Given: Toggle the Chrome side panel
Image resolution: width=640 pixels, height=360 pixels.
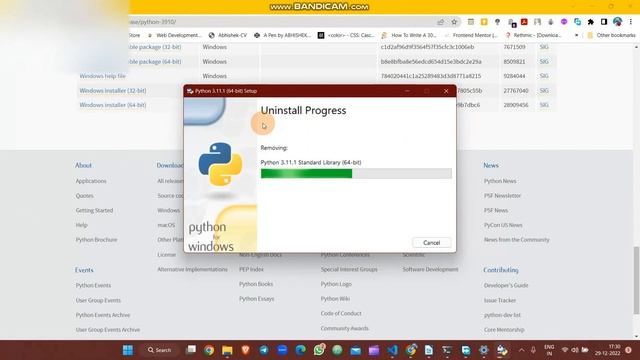Looking at the screenshot, I should point(604,22).
